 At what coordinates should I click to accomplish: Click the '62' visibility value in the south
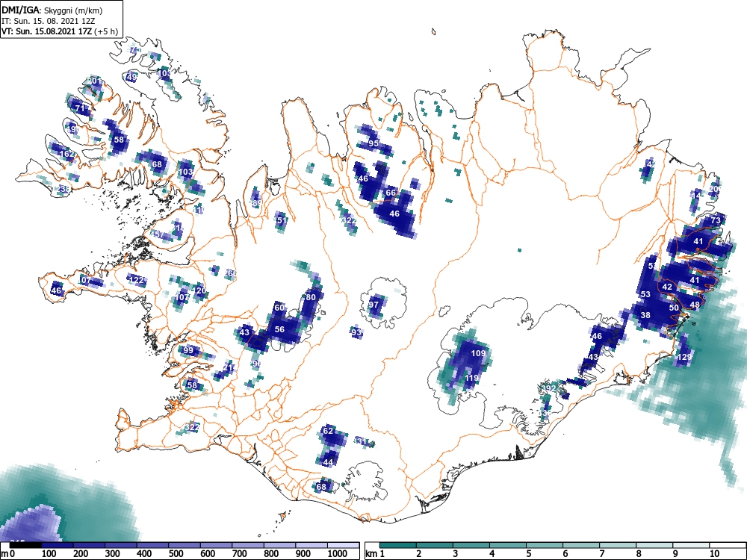click(x=328, y=431)
